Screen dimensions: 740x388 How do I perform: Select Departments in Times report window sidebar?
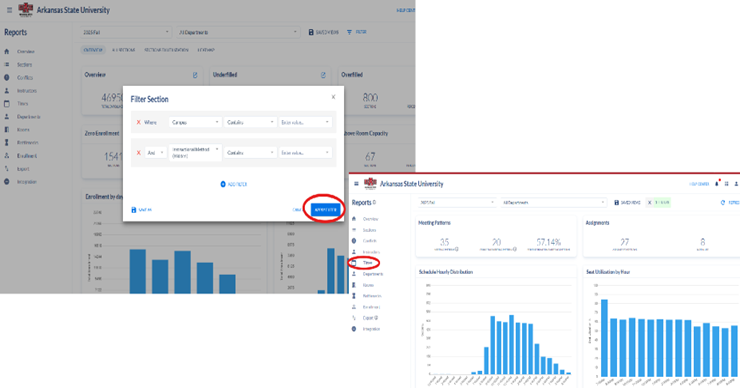tap(373, 274)
